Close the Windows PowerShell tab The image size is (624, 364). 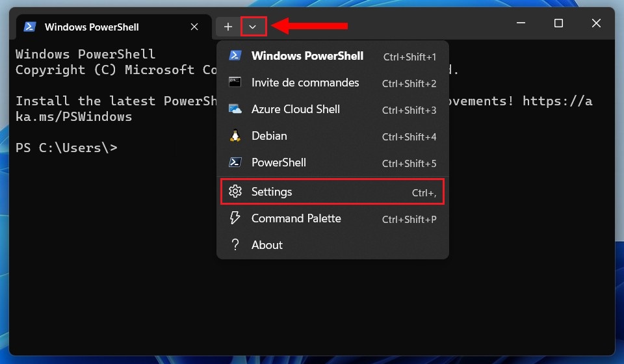tap(194, 27)
